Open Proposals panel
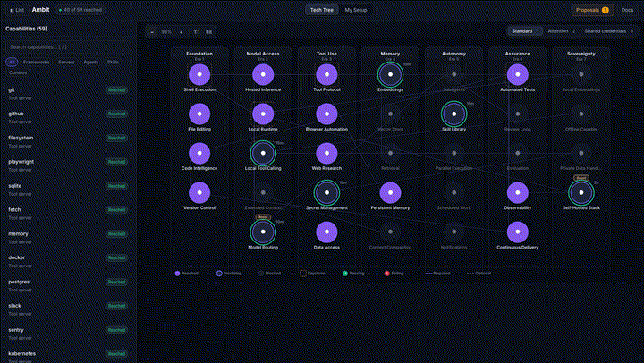644x363 pixels. pos(592,10)
